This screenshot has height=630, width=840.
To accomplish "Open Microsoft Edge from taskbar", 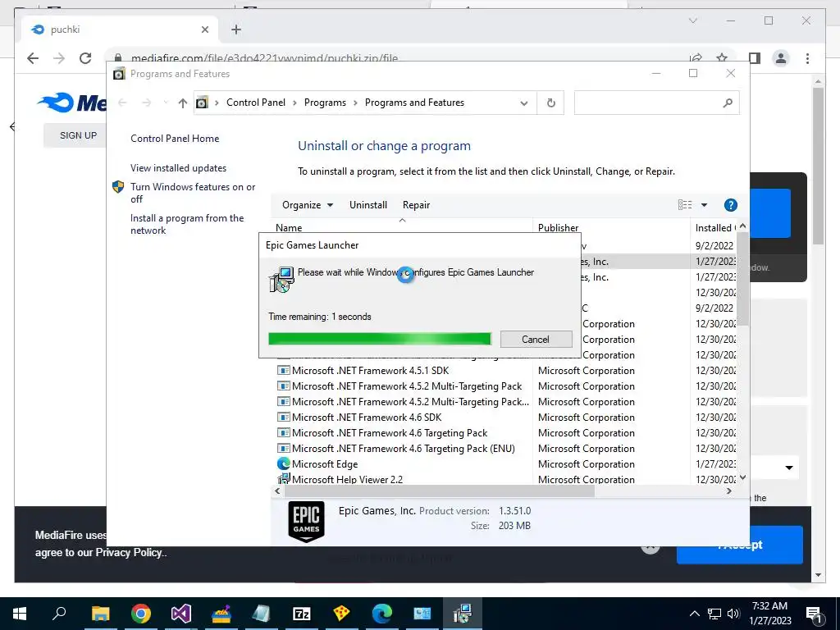I will click(382, 614).
